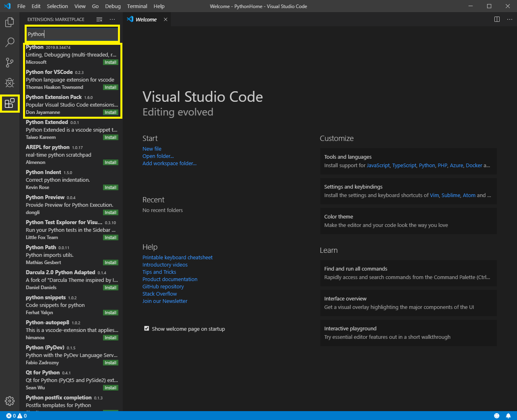Install Python Path extension
The width and height of the screenshot is (517, 420).
click(110, 262)
